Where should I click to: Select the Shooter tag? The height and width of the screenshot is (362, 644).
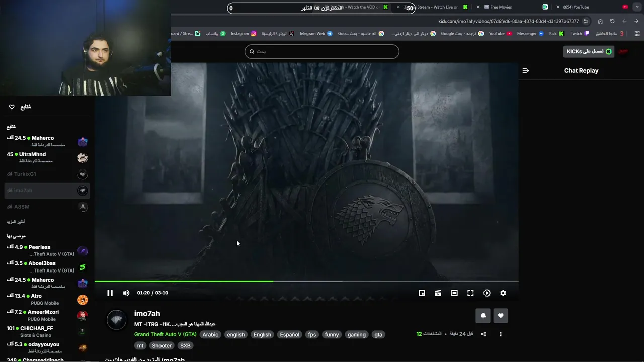[162, 346]
